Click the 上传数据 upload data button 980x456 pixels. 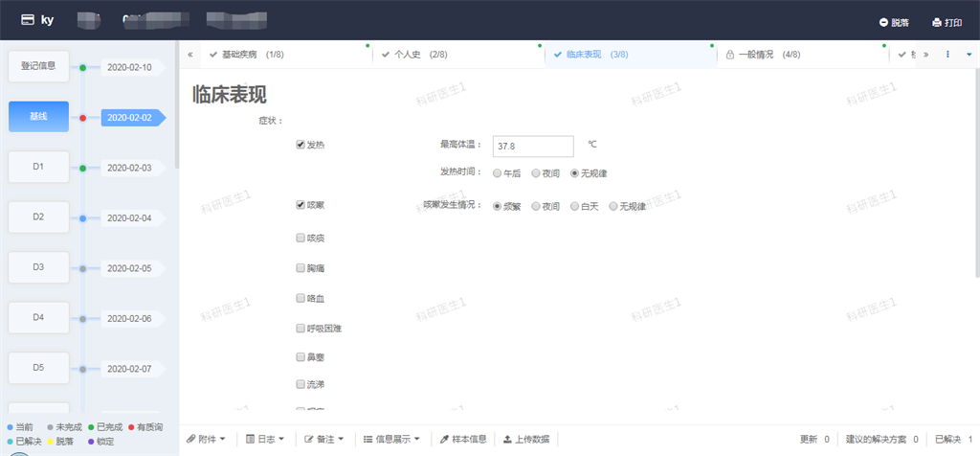tap(526, 439)
